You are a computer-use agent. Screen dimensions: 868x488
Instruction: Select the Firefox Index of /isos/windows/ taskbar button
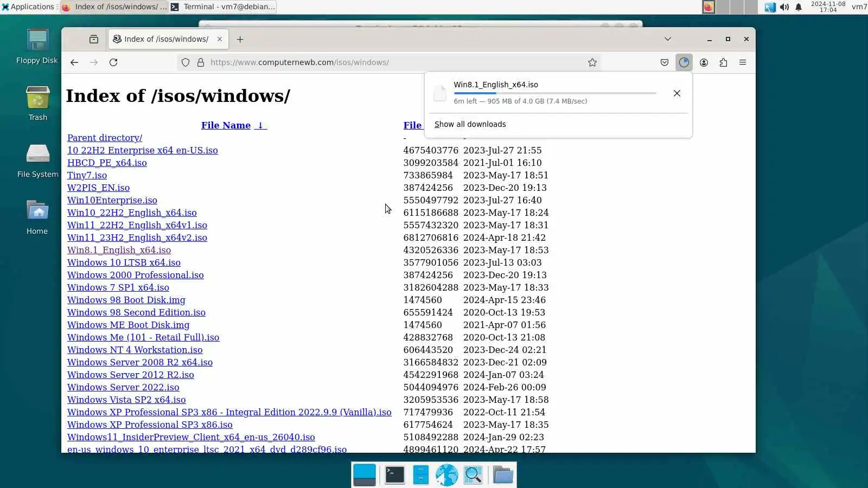[114, 7]
